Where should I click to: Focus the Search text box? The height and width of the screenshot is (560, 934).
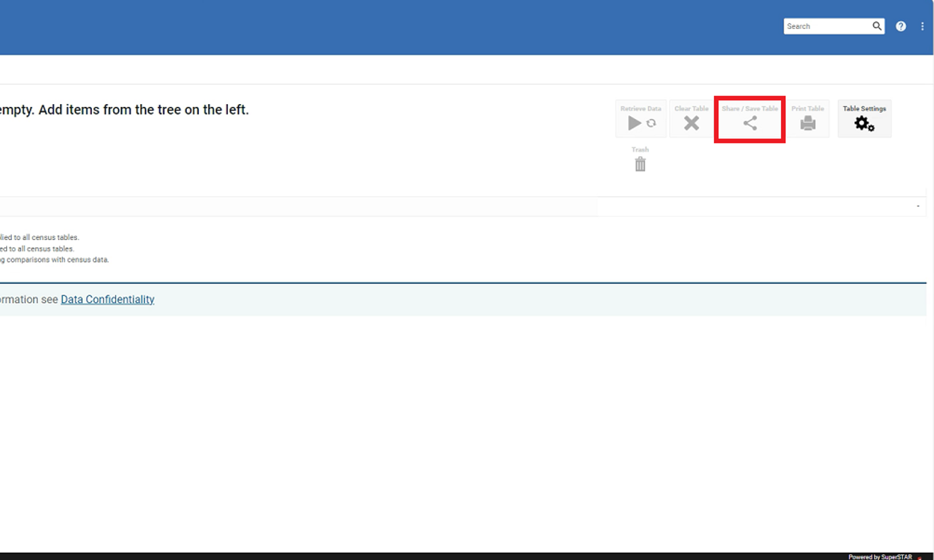click(827, 26)
